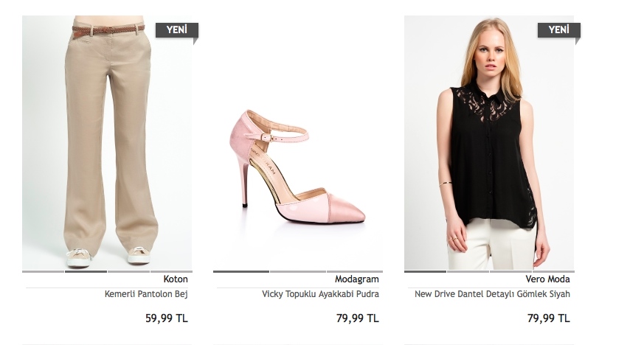
Task: Select third image indicator under Koton pants
Action: [x=128, y=271]
